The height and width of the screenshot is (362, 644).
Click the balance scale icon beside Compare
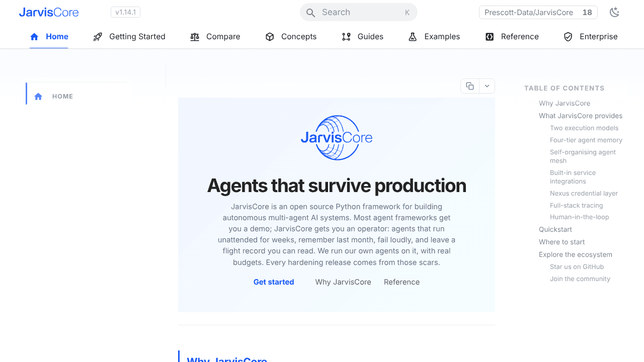point(195,37)
